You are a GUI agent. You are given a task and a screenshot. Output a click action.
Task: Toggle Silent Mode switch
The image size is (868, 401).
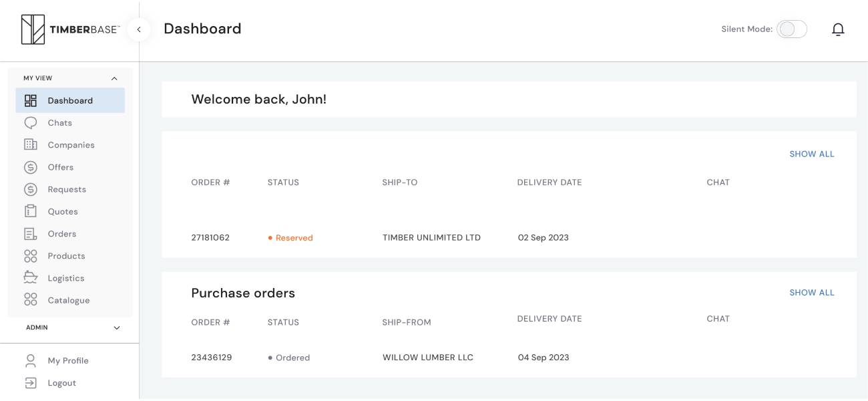(x=792, y=29)
